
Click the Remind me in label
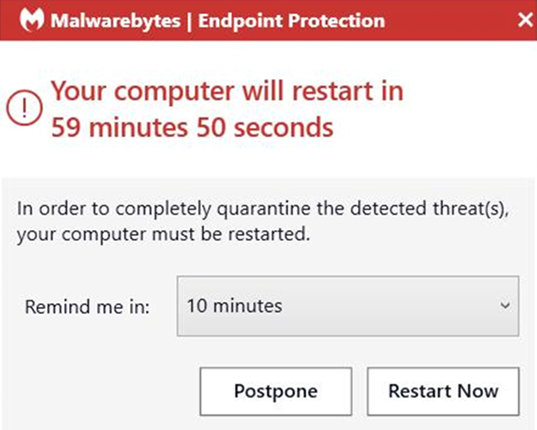click(x=87, y=306)
